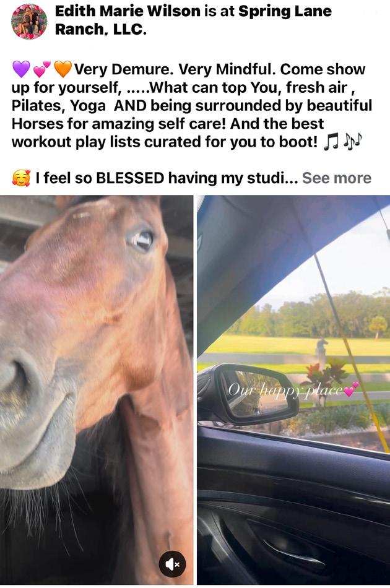Screen dimensions: 390x588
Task: Tap the pink sparkling hearts emoji
Action: tap(41, 69)
